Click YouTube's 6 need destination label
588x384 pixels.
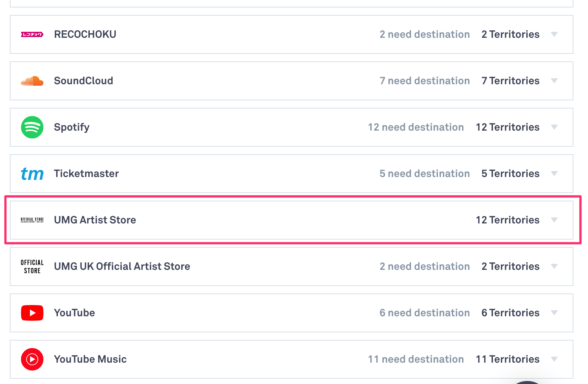click(425, 313)
